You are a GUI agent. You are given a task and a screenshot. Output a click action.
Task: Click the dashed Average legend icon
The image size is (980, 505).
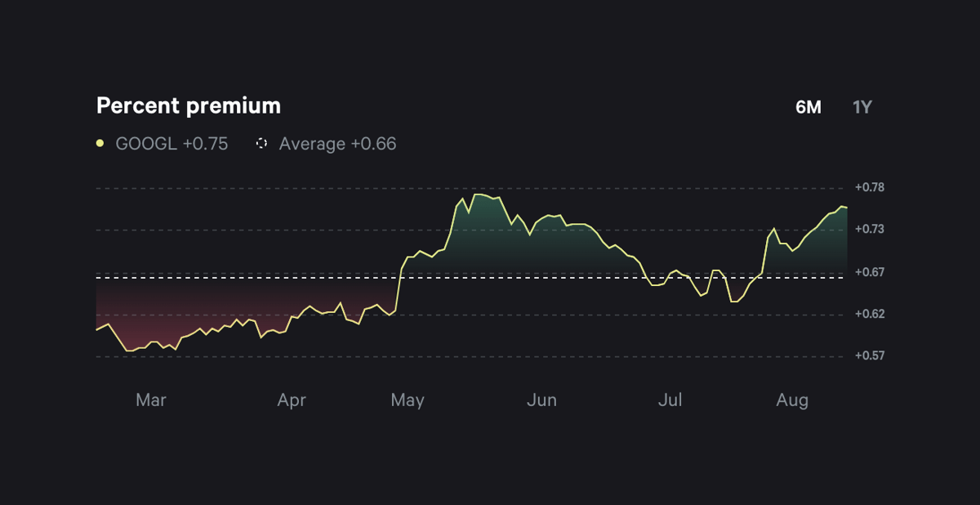click(261, 143)
